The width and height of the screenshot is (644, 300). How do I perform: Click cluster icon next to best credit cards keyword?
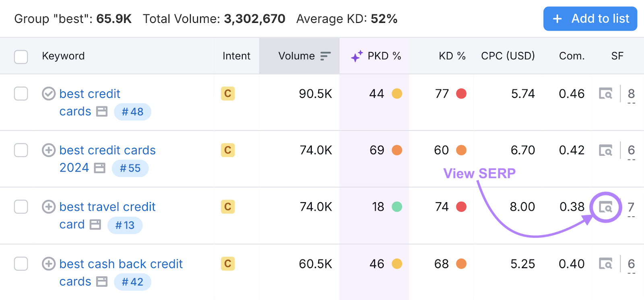(x=102, y=112)
